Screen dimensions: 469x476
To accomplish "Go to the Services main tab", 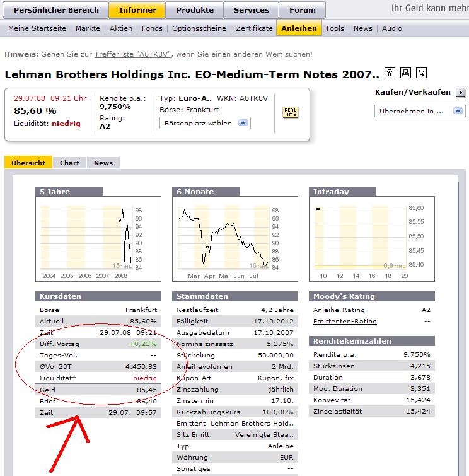I will (252, 10).
